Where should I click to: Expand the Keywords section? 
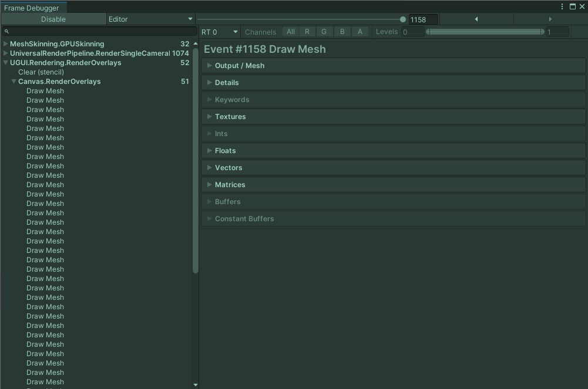[x=394, y=100]
